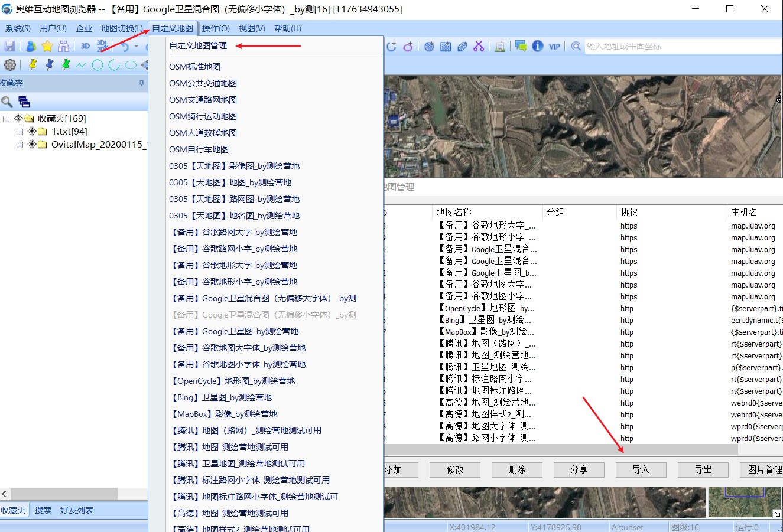Select the 【OpenCycle】地形图_by... table row
Viewport: 783px width, 532px height.
(583, 308)
